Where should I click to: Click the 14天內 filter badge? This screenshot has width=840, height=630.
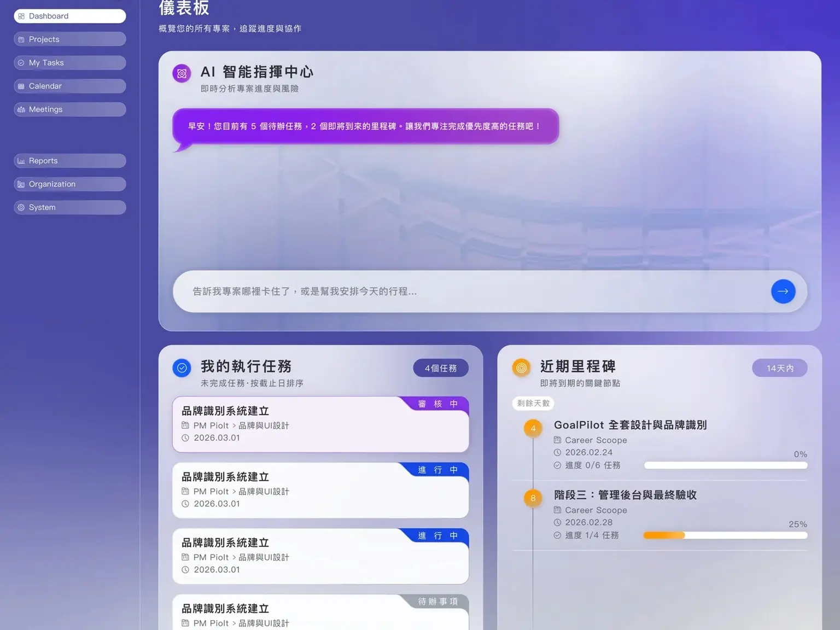point(779,369)
